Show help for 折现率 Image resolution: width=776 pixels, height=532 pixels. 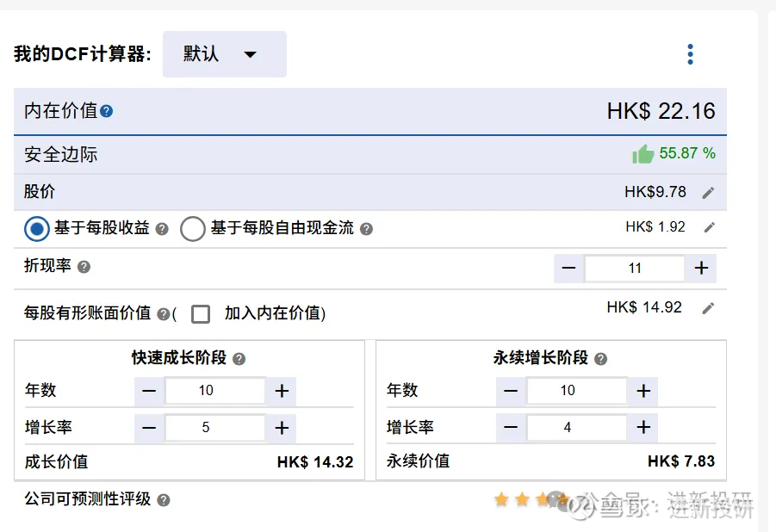click(x=84, y=267)
